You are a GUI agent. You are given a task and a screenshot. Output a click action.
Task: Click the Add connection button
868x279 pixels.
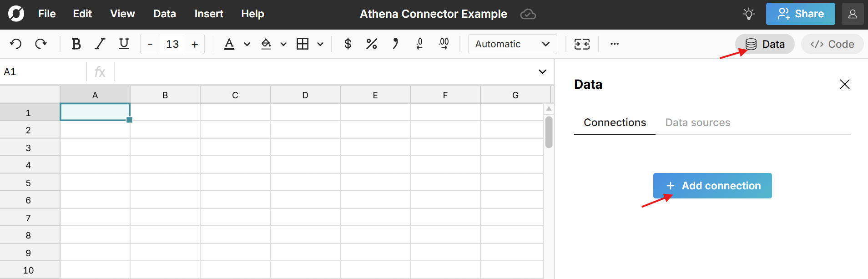click(712, 185)
